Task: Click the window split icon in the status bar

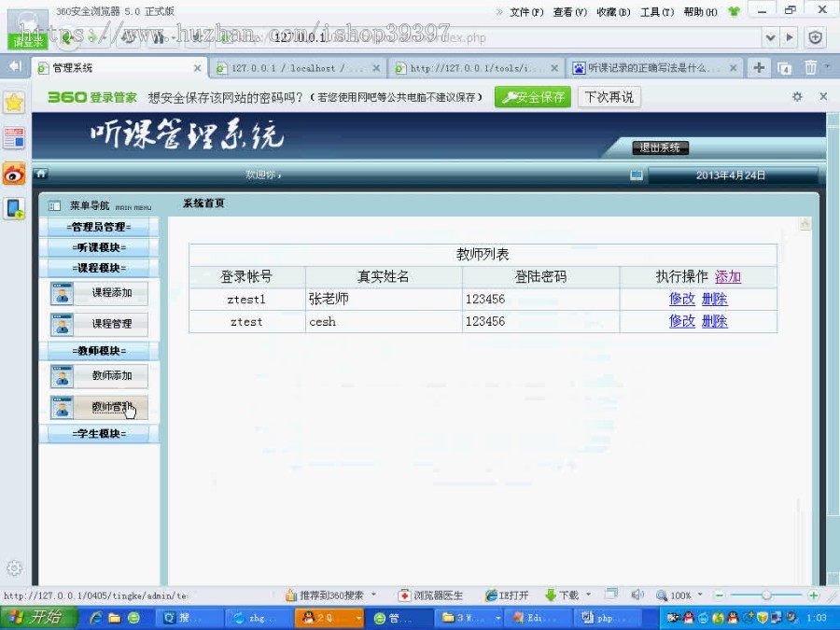Action: pos(611,594)
